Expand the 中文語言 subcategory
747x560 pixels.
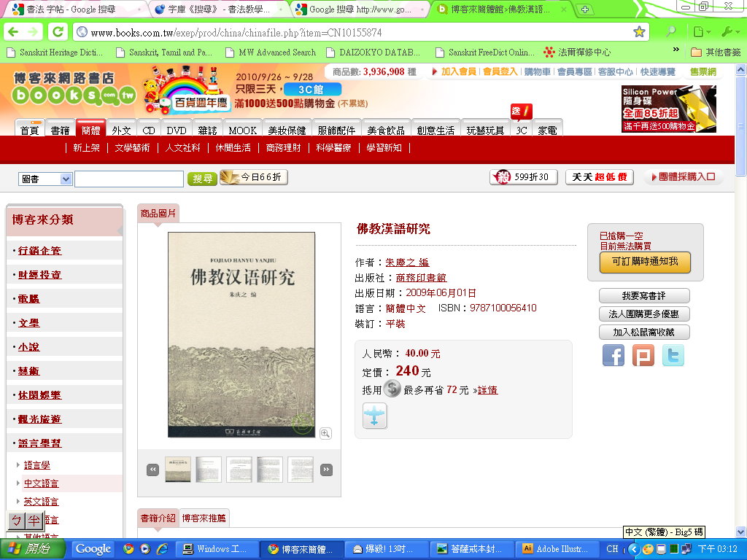click(41, 483)
